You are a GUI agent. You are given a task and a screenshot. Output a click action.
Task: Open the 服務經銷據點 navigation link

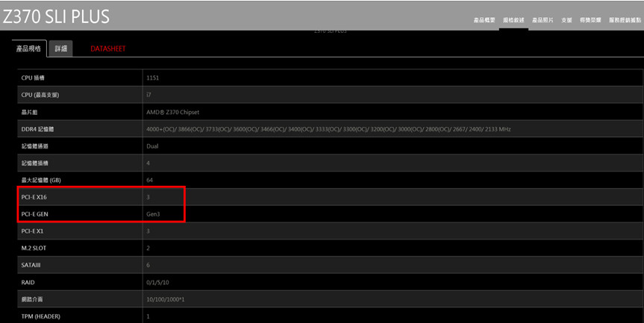click(x=625, y=20)
